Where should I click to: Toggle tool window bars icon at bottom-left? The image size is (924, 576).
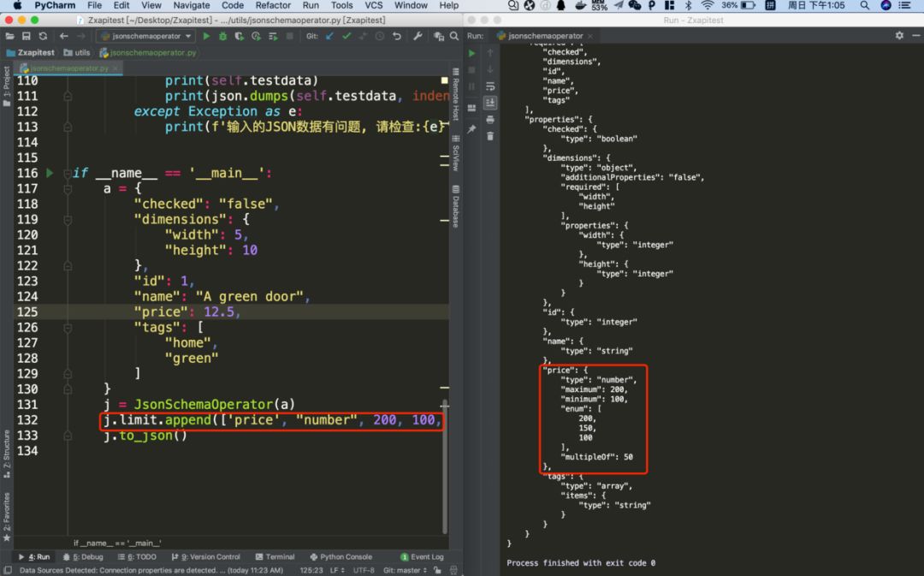tap(8, 570)
